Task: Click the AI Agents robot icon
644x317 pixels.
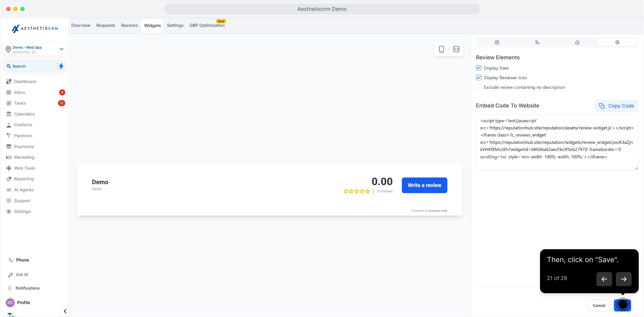Action: pyautogui.click(x=9, y=190)
